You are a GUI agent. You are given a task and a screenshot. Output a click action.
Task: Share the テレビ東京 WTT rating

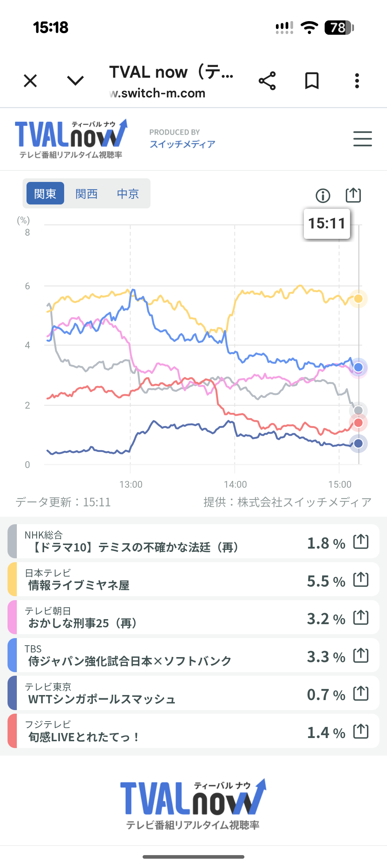click(x=361, y=693)
